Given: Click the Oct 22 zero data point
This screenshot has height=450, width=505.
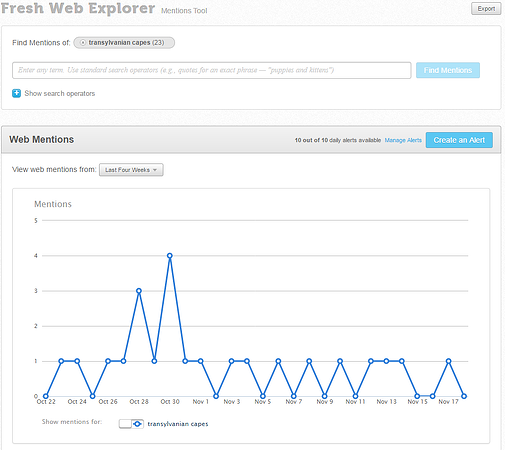Looking at the screenshot, I should pyautogui.click(x=46, y=396).
